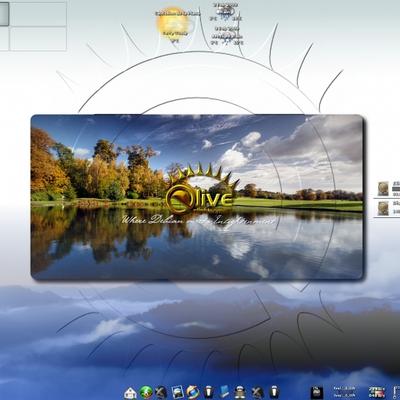This screenshot has height=400, width=400.
Task: Open the blue notebook icon in dock
Action: (x=224, y=392)
